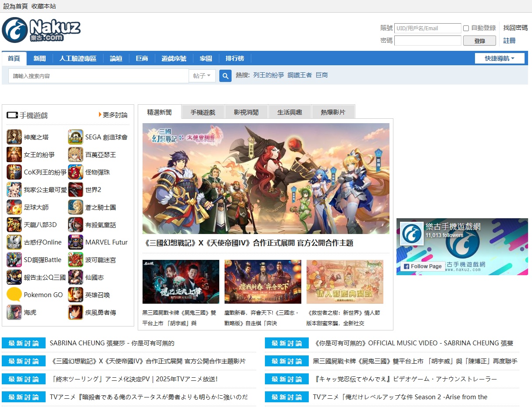Click the 登錄 login button
Viewport: 532px width, 415px height.
pos(479,40)
